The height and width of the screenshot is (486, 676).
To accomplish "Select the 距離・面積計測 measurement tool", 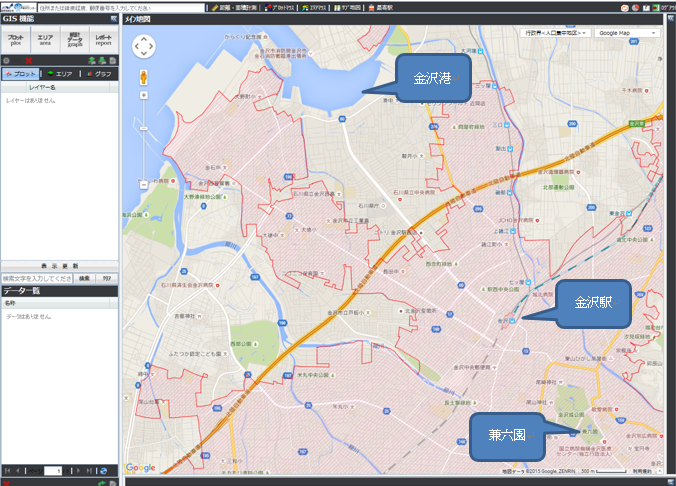I will pos(235,8).
